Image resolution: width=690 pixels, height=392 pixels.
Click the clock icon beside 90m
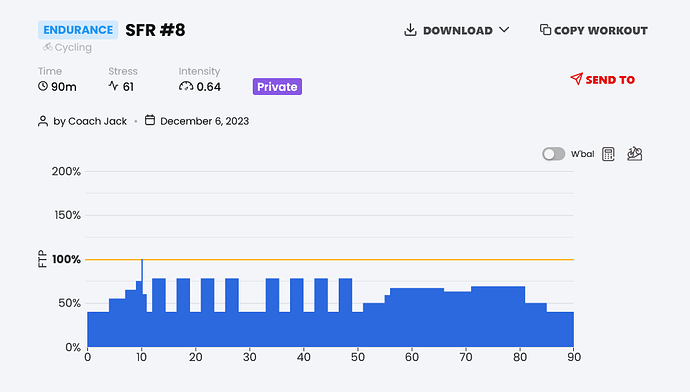(43, 86)
